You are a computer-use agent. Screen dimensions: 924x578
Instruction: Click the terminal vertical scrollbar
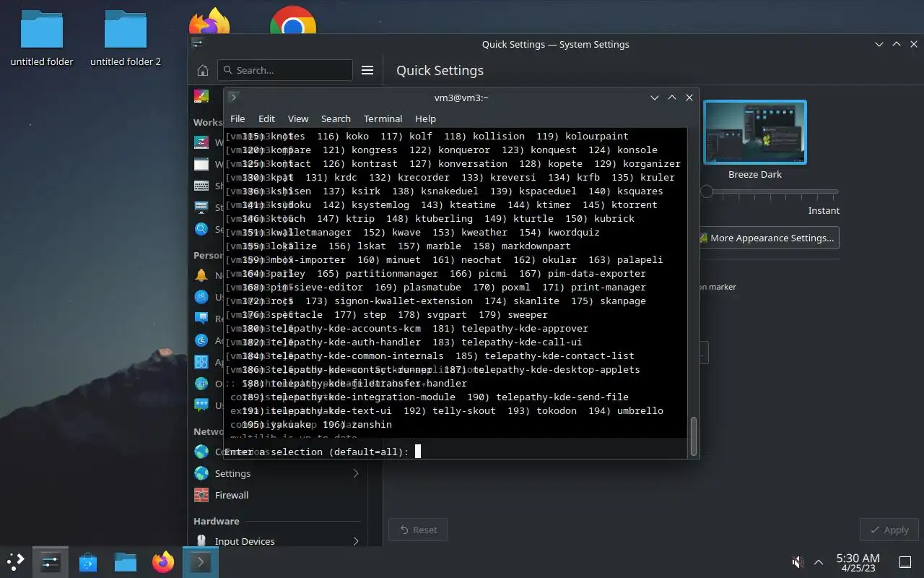pos(694,436)
